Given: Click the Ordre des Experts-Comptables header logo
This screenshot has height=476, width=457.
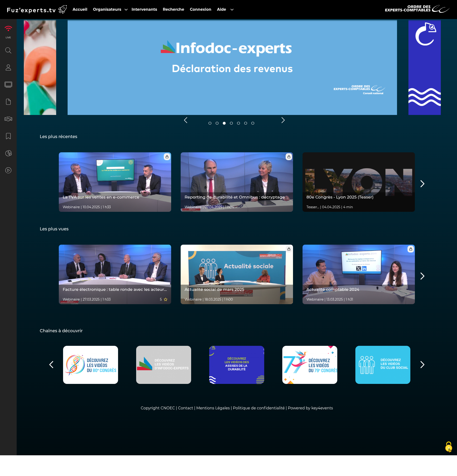Looking at the screenshot, I should tap(417, 9).
